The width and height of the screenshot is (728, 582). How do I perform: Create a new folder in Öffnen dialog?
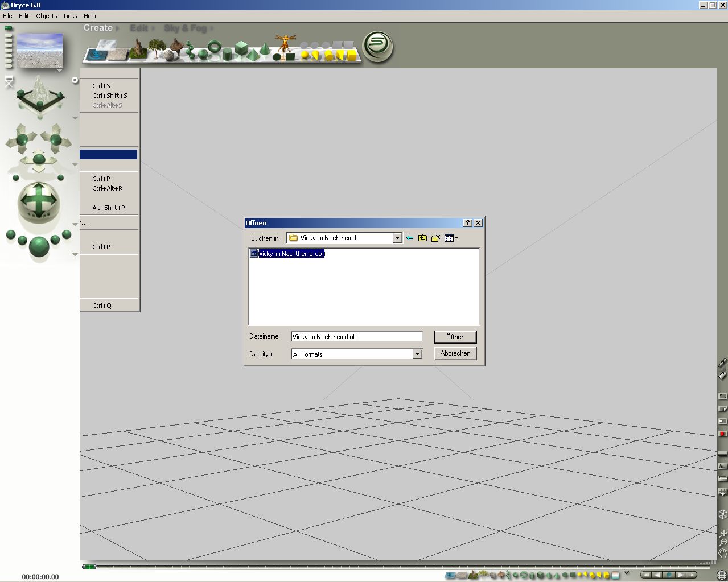click(x=435, y=238)
